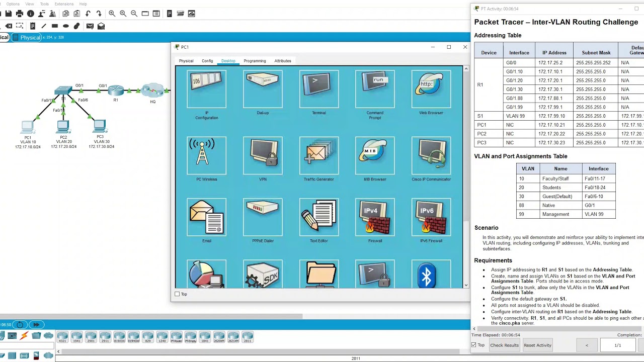
Task: Switch to the Programming tab in PC1
Action: (255, 61)
